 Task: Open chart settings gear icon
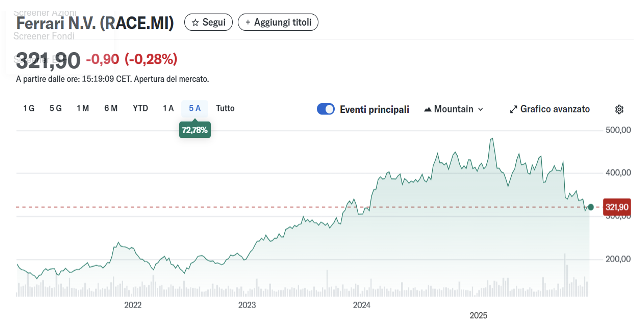pyautogui.click(x=619, y=109)
